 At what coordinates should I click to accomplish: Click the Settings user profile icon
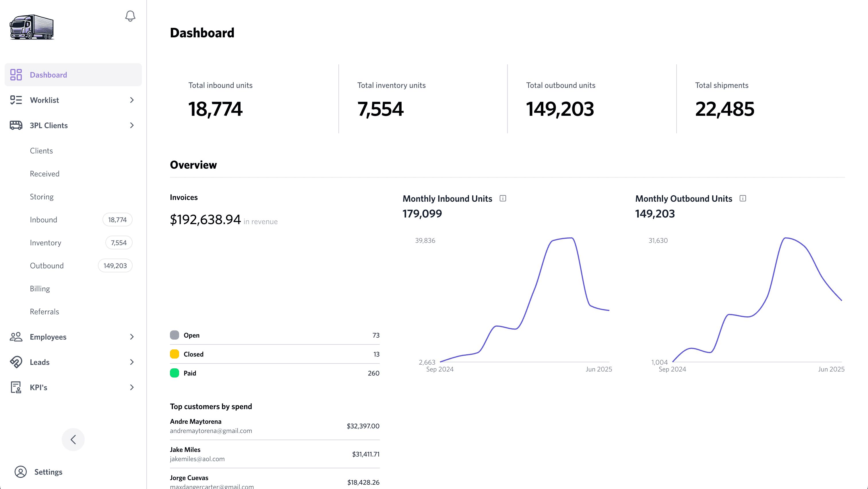click(x=21, y=471)
